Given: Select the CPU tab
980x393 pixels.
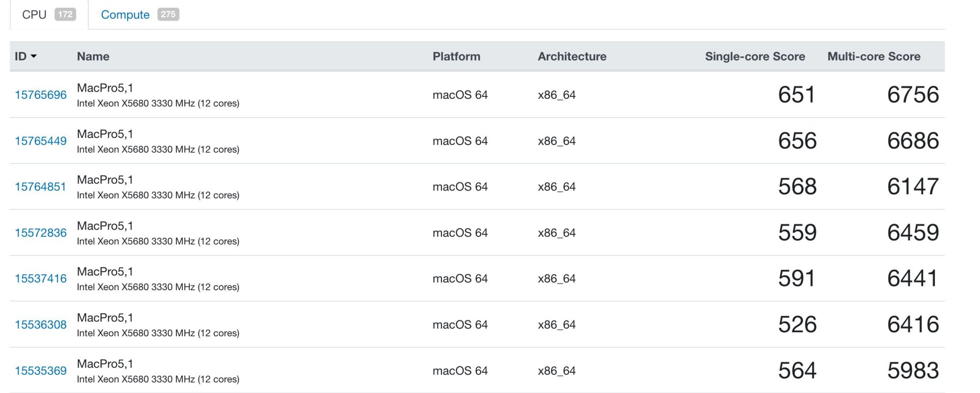Looking at the screenshot, I should coord(49,15).
